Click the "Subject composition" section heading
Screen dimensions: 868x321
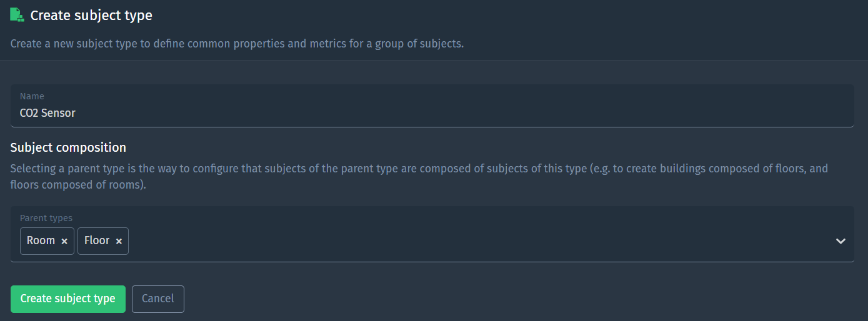(68, 147)
